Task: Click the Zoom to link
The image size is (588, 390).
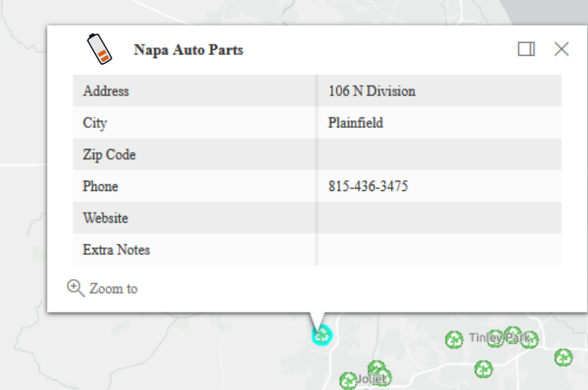Action: [x=102, y=289]
